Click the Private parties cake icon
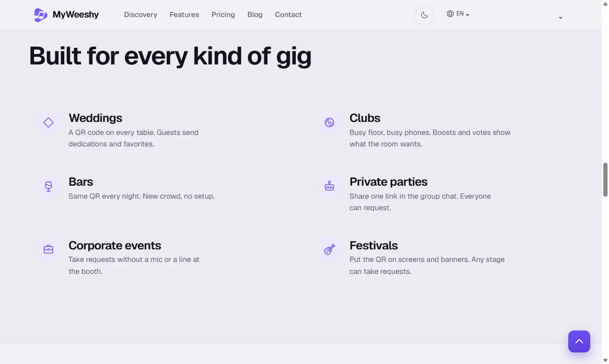609x364 pixels. [329, 186]
